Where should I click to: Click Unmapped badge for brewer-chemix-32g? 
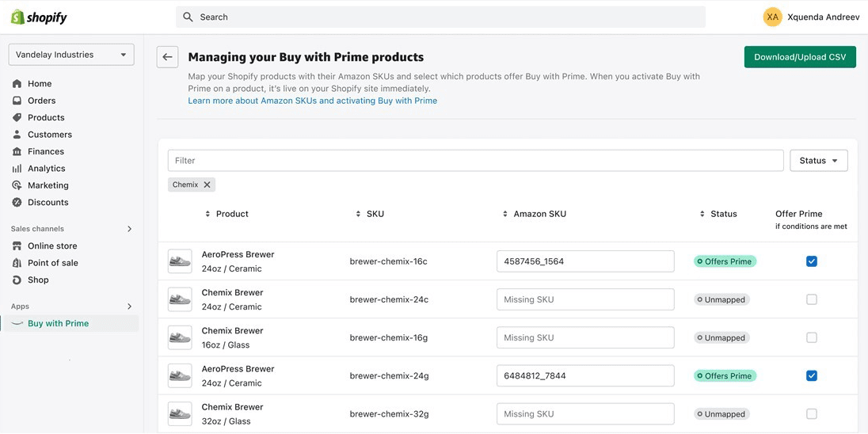click(721, 414)
